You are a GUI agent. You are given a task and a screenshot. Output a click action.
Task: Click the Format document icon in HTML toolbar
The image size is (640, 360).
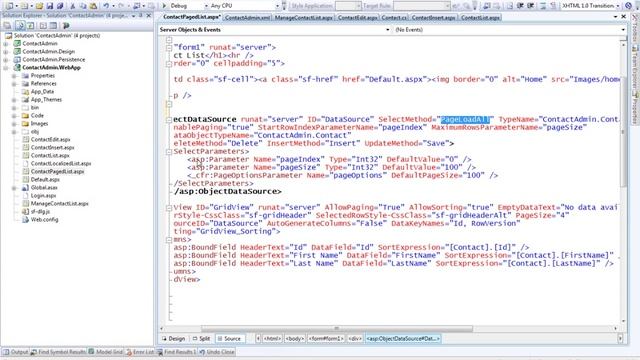click(510, 6)
